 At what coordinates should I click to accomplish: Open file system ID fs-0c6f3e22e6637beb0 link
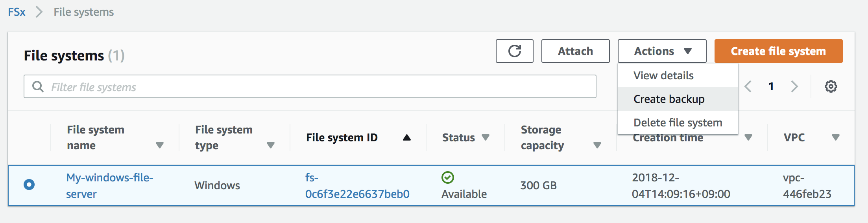click(x=357, y=186)
